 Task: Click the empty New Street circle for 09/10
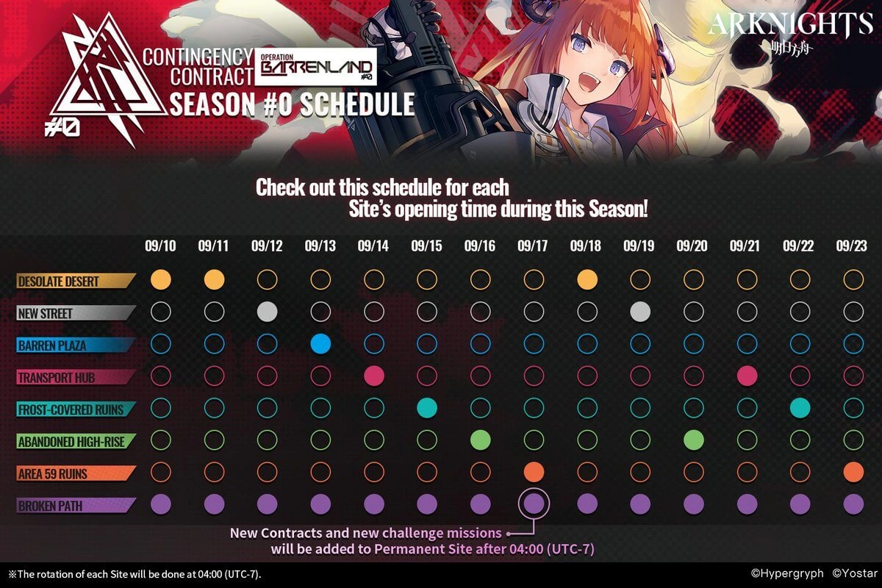pos(160,311)
